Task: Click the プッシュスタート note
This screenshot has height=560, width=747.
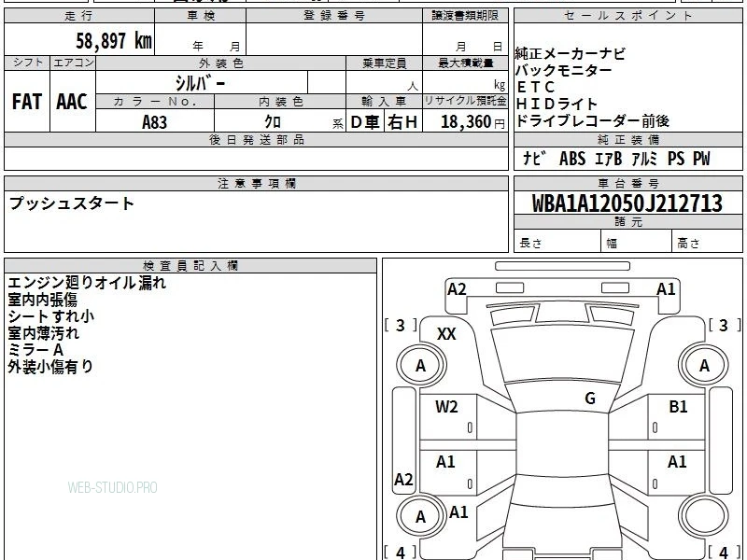Action: [72, 203]
